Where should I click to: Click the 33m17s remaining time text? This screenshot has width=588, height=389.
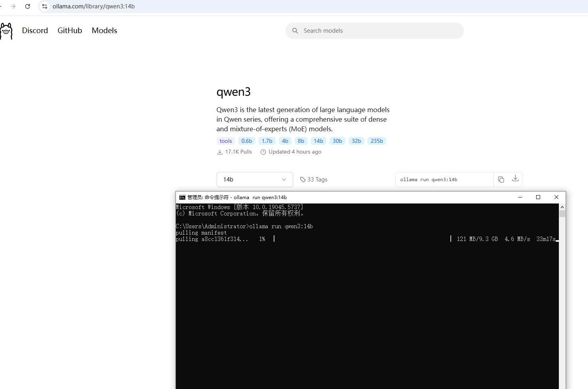pyautogui.click(x=546, y=239)
